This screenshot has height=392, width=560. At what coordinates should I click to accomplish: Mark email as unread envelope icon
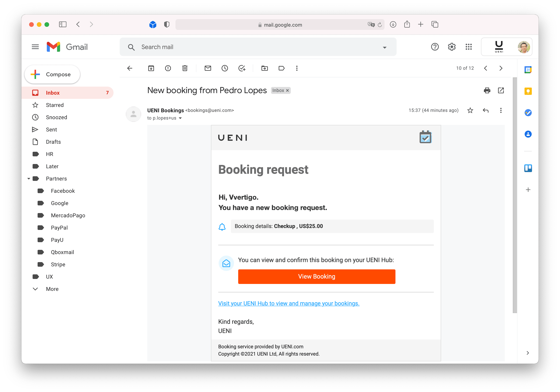pos(208,68)
